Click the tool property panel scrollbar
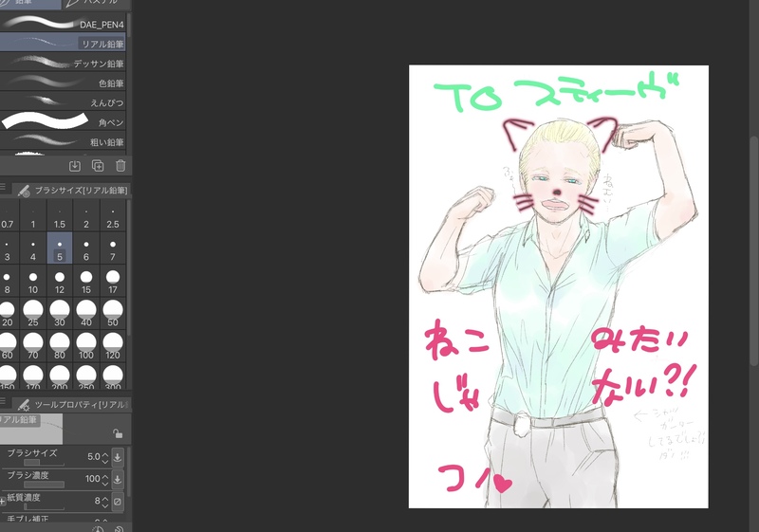Viewport: 759px width, 532px height. tap(129, 471)
